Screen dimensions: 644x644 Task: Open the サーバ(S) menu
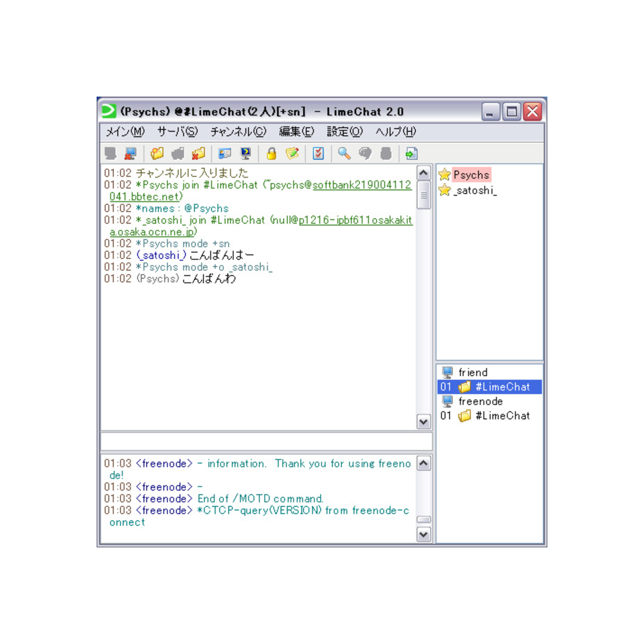tap(178, 132)
